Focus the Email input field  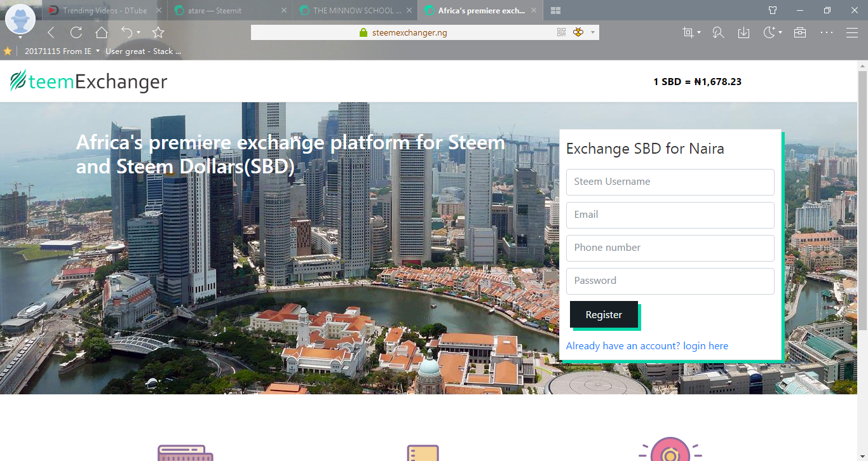[670, 215]
